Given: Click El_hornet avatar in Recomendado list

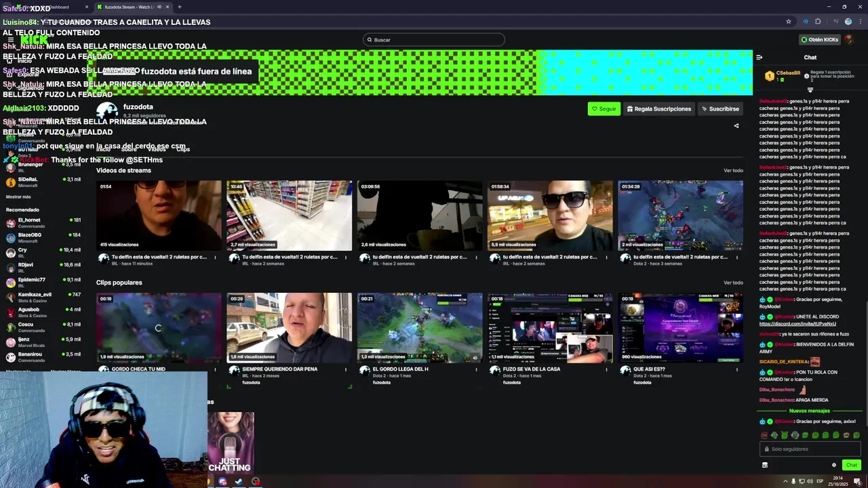Looking at the screenshot, I should pyautogui.click(x=11, y=223).
